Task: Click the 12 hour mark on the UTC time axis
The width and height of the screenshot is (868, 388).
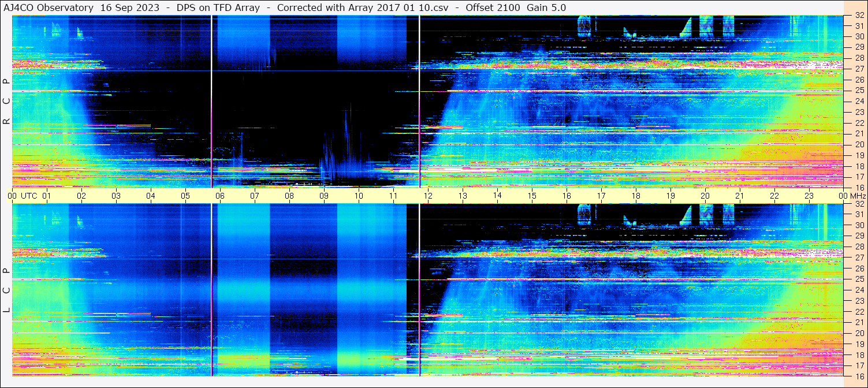Action: coord(427,196)
